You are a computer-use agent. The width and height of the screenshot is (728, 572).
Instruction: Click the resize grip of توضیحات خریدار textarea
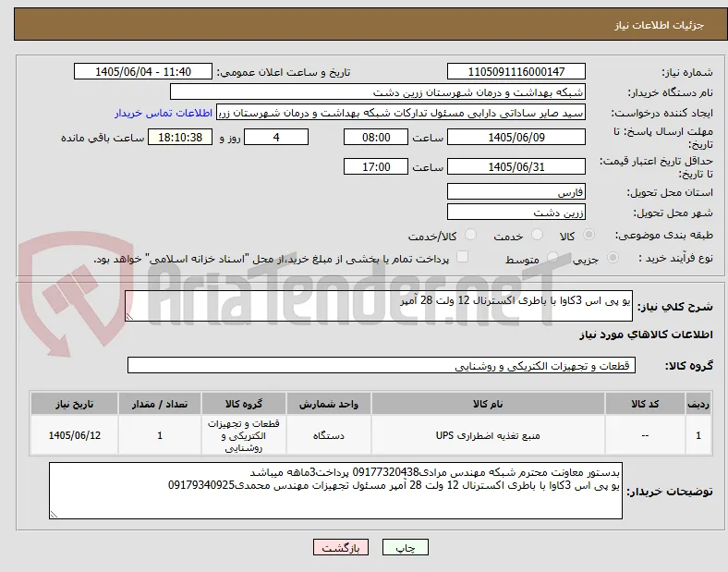point(54,515)
